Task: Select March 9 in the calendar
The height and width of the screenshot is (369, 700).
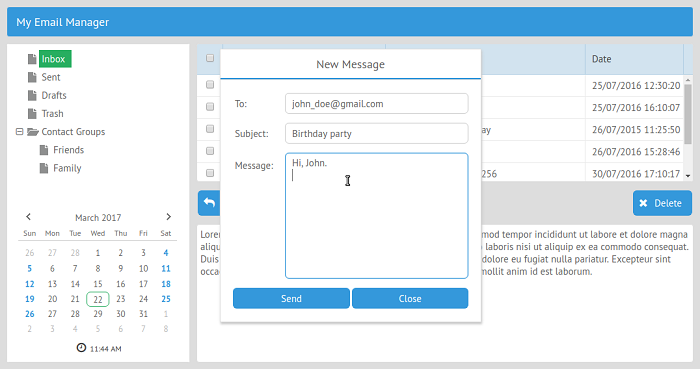Action: pos(121,269)
